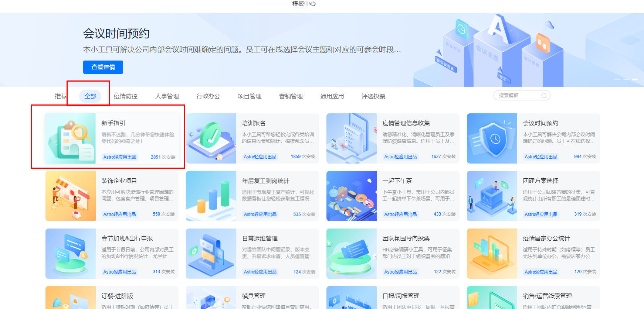Switch to the 推荐 tab
This screenshot has width=644, height=309.
(x=61, y=96)
